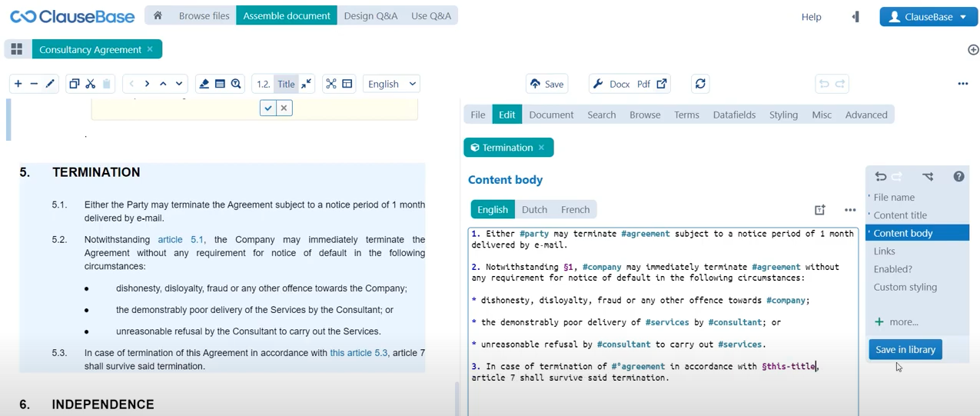Open the home icon in top navigation
Viewport: 980px width, 416px height.
point(158,15)
